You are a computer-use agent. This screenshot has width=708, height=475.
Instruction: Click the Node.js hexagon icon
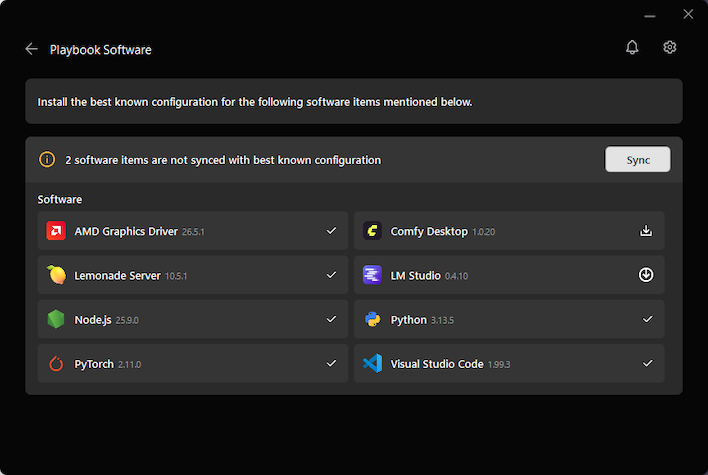(x=56, y=319)
